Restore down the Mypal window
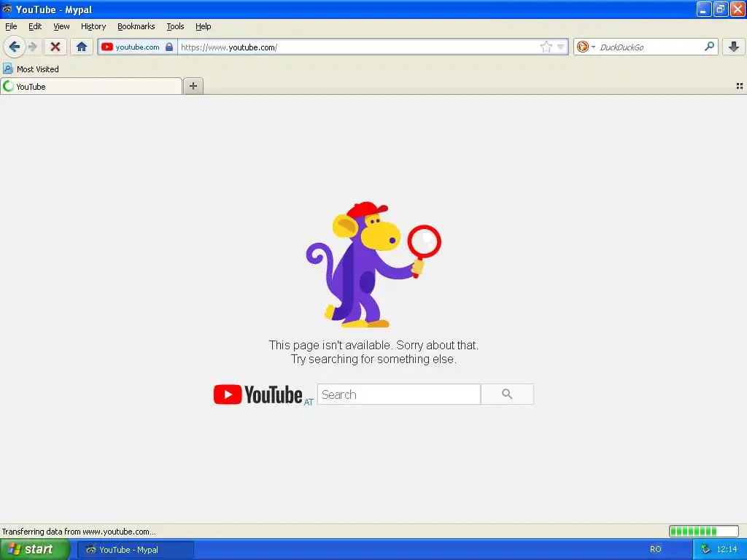Image resolution: width=747 pixels, height=560 pixels. pos(720,9)
